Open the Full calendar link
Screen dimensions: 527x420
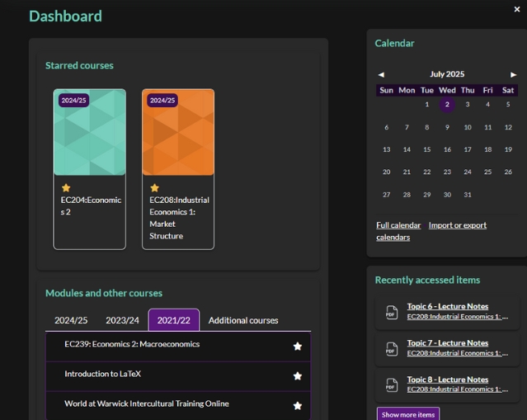pyautogui.click(x=398, y=225)
